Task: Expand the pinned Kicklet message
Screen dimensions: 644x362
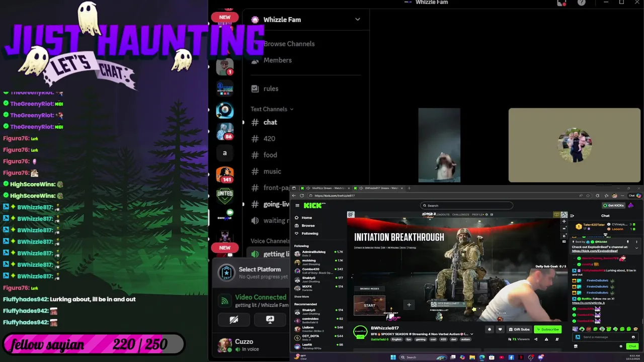Action: click(x=637, y=248)
